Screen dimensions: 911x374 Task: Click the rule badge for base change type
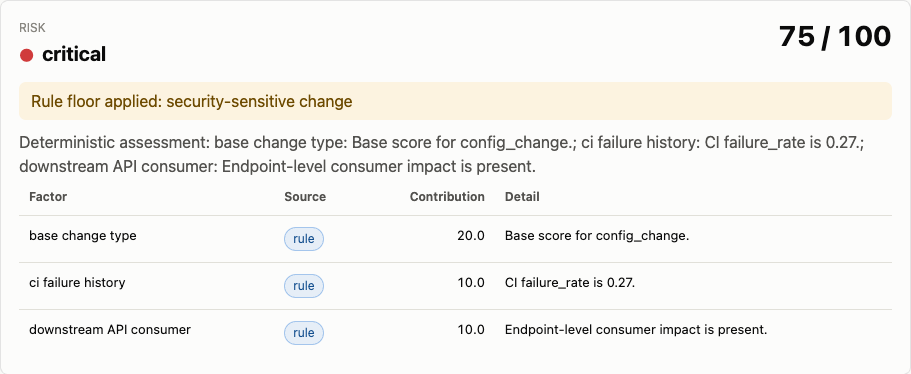click(x=304, y=239)
